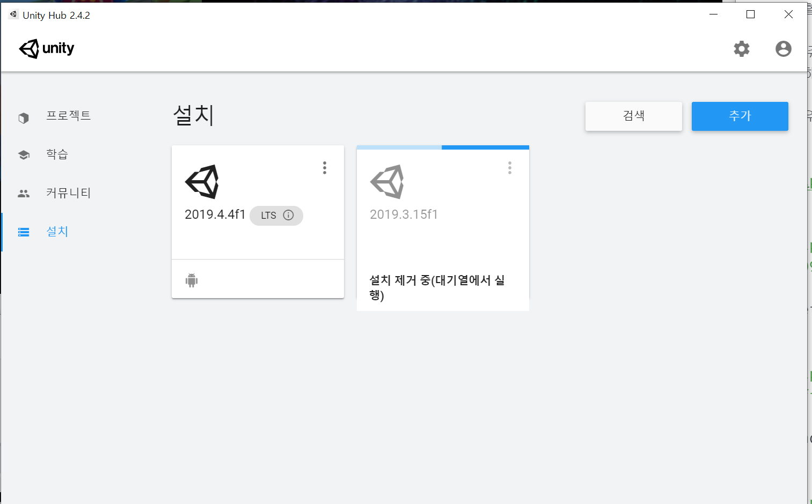Click the LTS info circle icon
Viewport: 812px width, 504px height.
(x=288, y=215)
